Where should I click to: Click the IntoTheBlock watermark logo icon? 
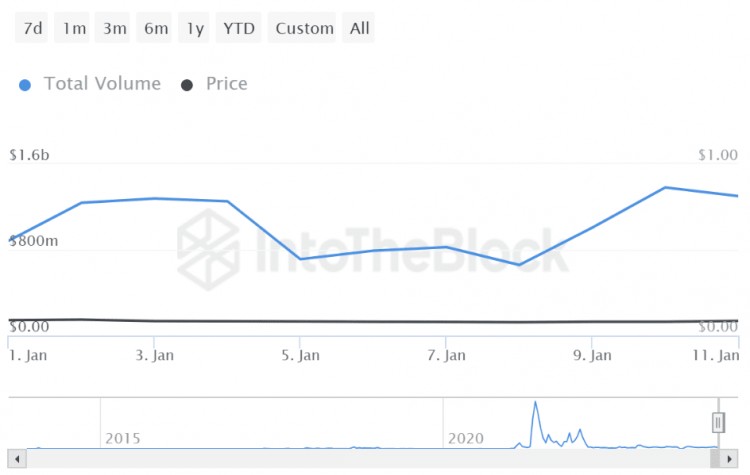(x=208, y=250)
